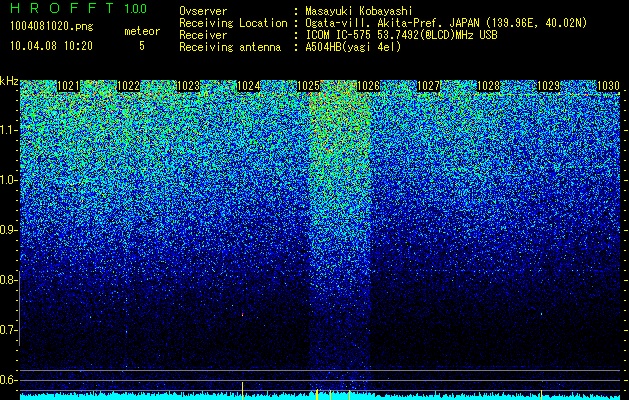Click the yellow meteor marker below 1024
Viewport: 629px width, 400px height.
click(x=242, y=391)
